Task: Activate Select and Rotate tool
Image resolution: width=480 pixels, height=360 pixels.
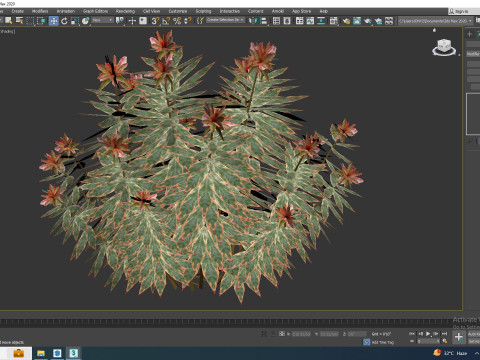Action: (64, 21)
